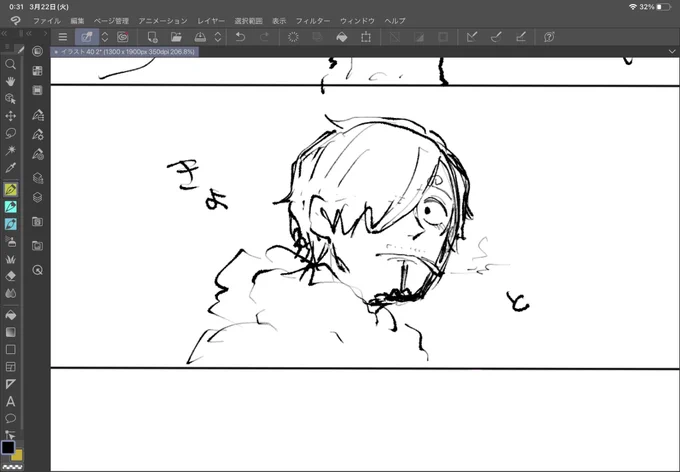Select the Ruler tool
680x472 pixels.
click(10, 384)
